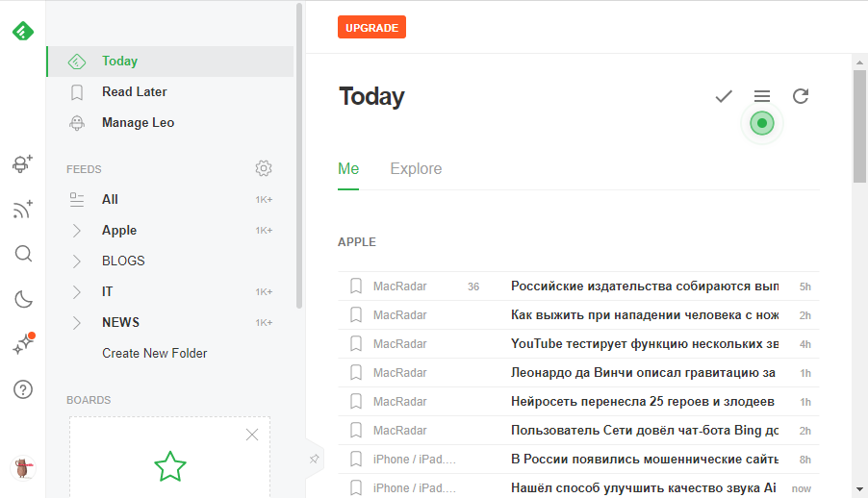
Task: Open the view layout lines icon
Action: click(x=762, y=96)
